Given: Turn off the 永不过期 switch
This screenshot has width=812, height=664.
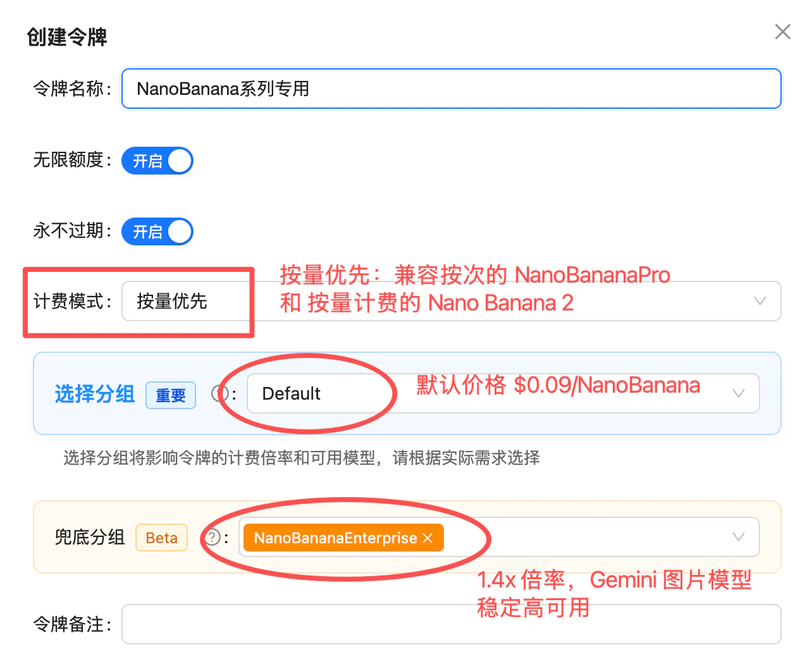Looking at the screenshot, I should click(x=157, y=231).
